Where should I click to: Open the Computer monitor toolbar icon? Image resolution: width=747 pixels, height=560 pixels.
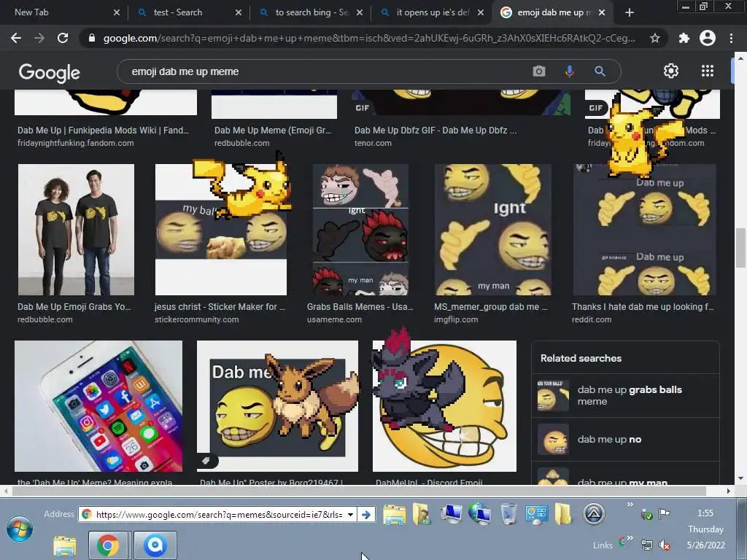coord(451,514)
